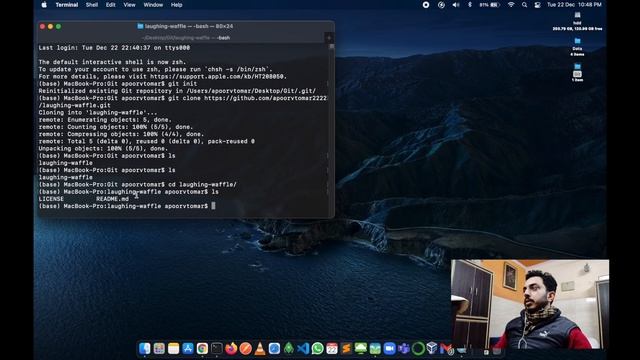Open VirtualBox from the dock

click(432, 349)
